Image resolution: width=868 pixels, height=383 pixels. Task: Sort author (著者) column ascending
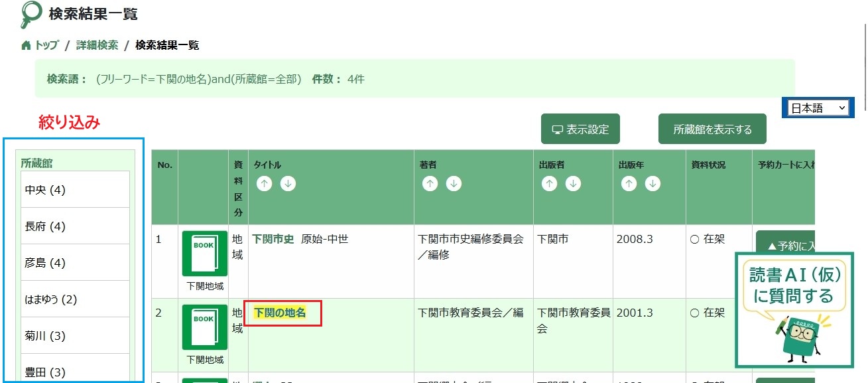click(x=430, y=184)
